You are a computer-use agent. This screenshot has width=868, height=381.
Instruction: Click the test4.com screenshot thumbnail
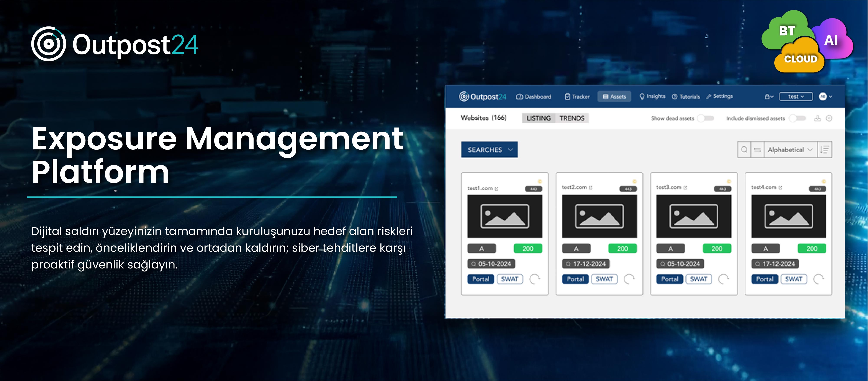point(789,216)
